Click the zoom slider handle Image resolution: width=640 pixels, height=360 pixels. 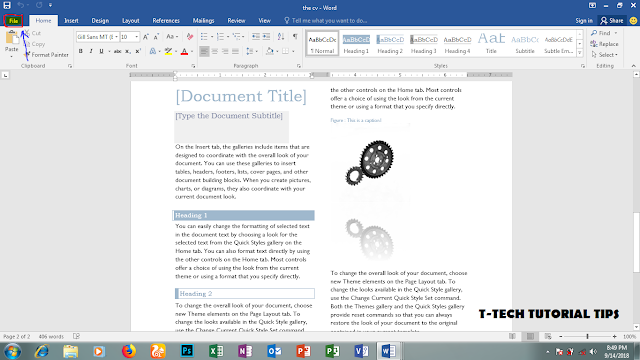tap(587, 336)
